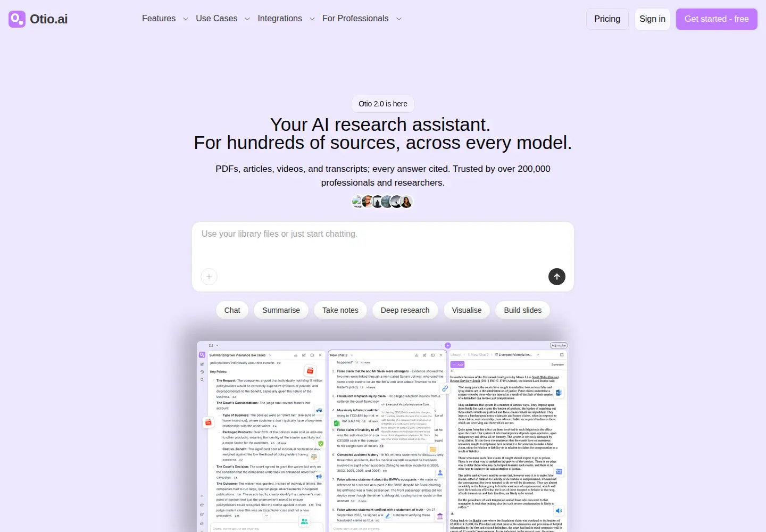766x532 pixels.
Task: Expand chevron beside 'Summarizing two insurance law cases'
Action: pos(270,355)
